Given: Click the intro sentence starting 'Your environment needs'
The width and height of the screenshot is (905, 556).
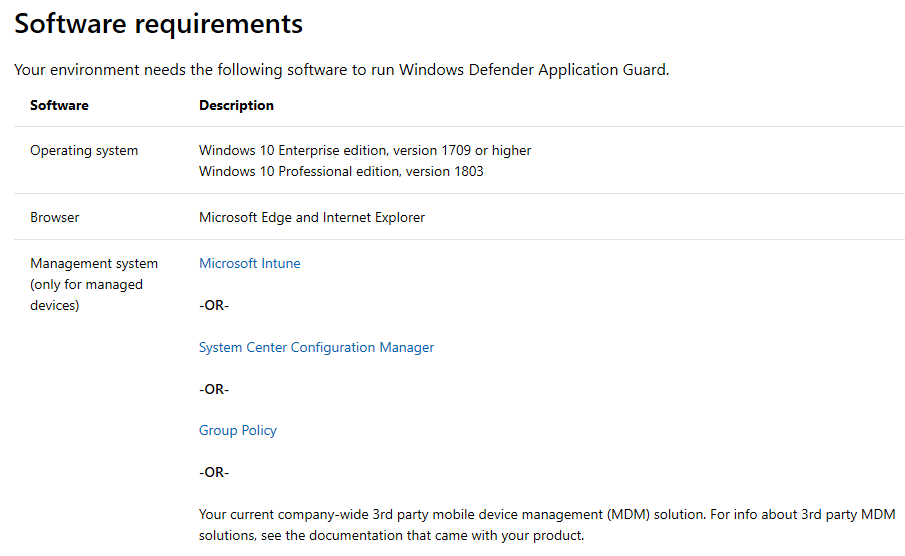Looking at the screenshot, I should point(341,70).
